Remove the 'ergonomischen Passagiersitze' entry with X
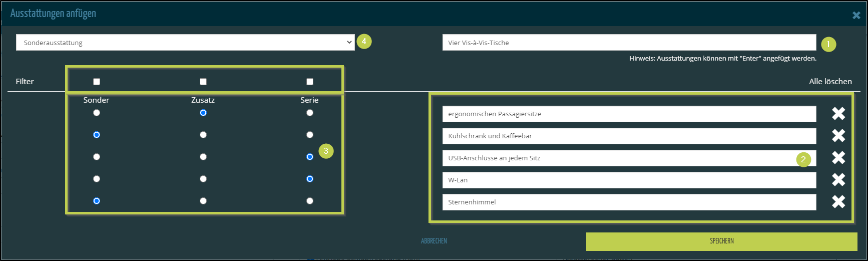The width and height of the screenshot is (868, 261). click(x=838, y=114)
